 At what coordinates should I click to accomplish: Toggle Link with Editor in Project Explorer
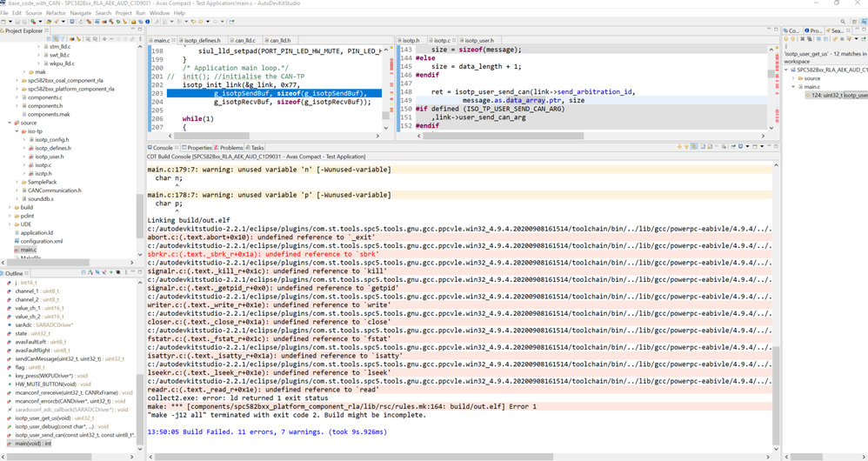pyautogui.click(x=56, y=39)
